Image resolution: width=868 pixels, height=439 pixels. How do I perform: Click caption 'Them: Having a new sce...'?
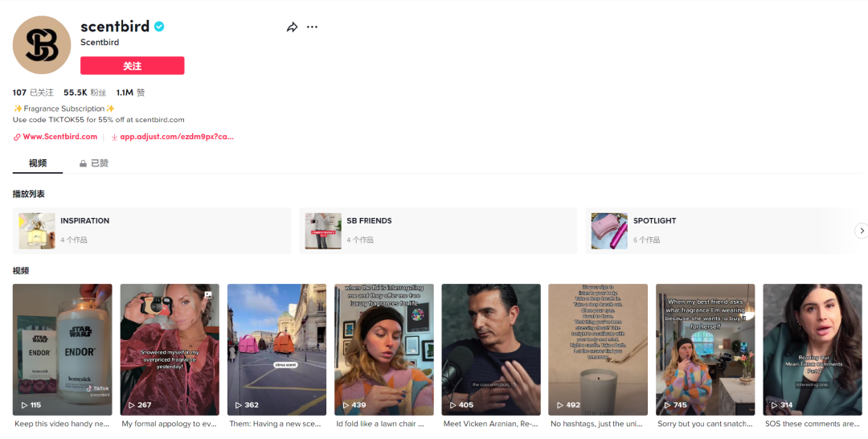(x=276, y=424)
